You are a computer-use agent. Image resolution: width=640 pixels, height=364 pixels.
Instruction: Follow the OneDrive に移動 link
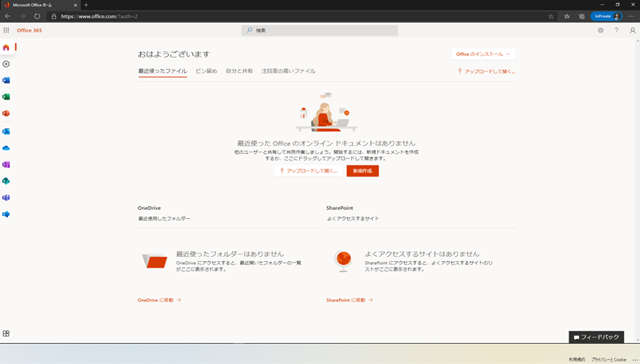(x=159, y=300)
